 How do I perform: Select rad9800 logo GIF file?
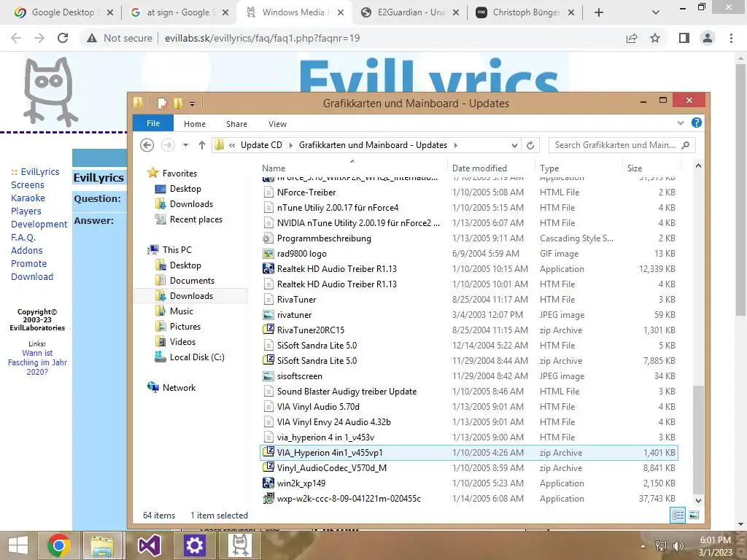[x=469, y=253]
